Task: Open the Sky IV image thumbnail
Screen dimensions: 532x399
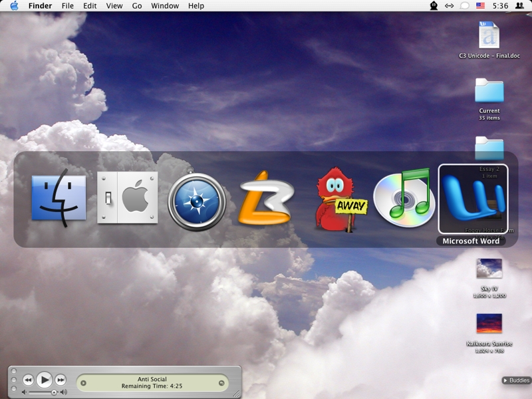Action: (x=489, y=269)
